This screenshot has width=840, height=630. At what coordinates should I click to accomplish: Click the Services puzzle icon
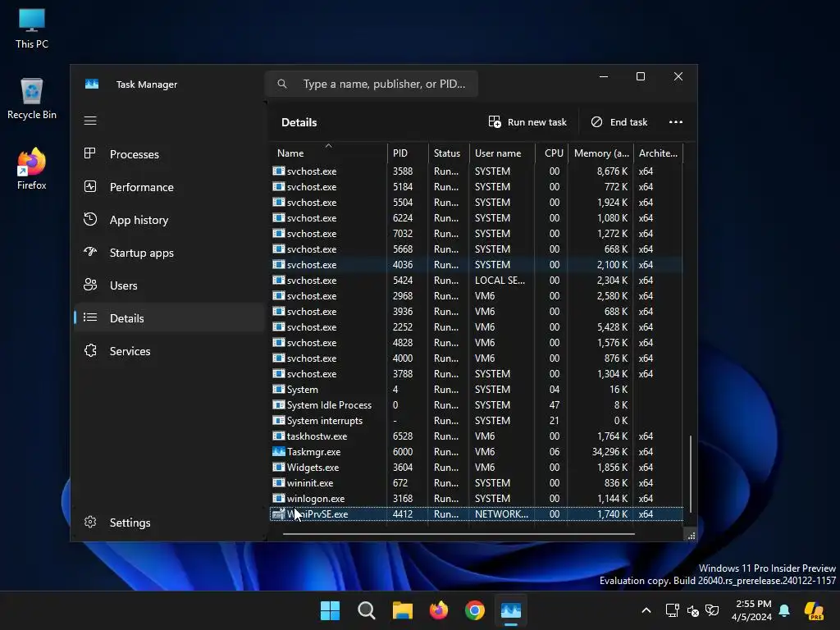[x=90, y=350]
